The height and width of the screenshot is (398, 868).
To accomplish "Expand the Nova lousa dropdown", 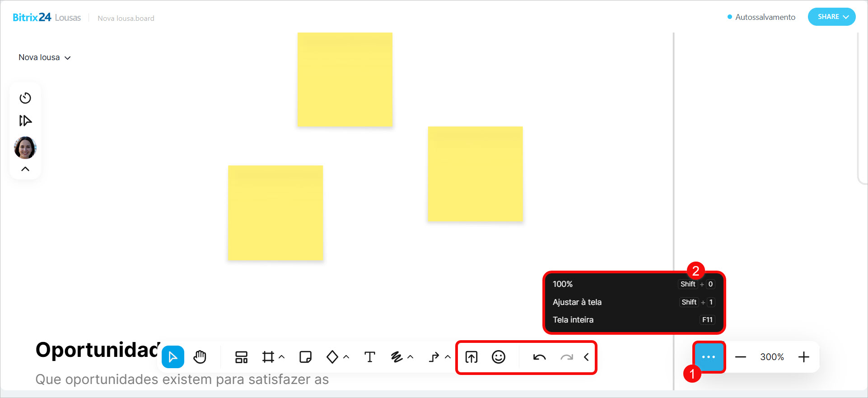I will click(x=44, y=57).
